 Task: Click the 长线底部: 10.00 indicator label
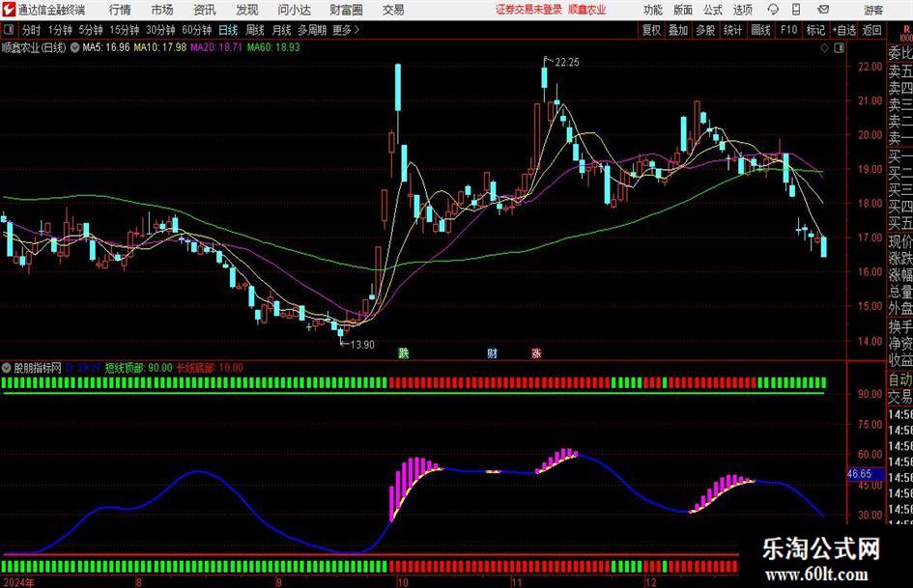coord(210,368)
